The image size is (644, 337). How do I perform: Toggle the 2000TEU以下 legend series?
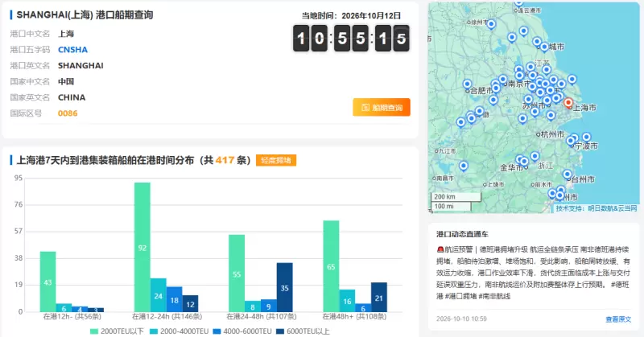click(117, 331)
